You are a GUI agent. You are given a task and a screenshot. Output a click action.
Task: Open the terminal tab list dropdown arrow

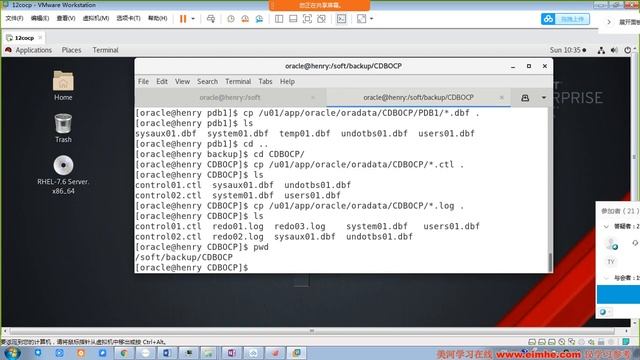[544, 98]
